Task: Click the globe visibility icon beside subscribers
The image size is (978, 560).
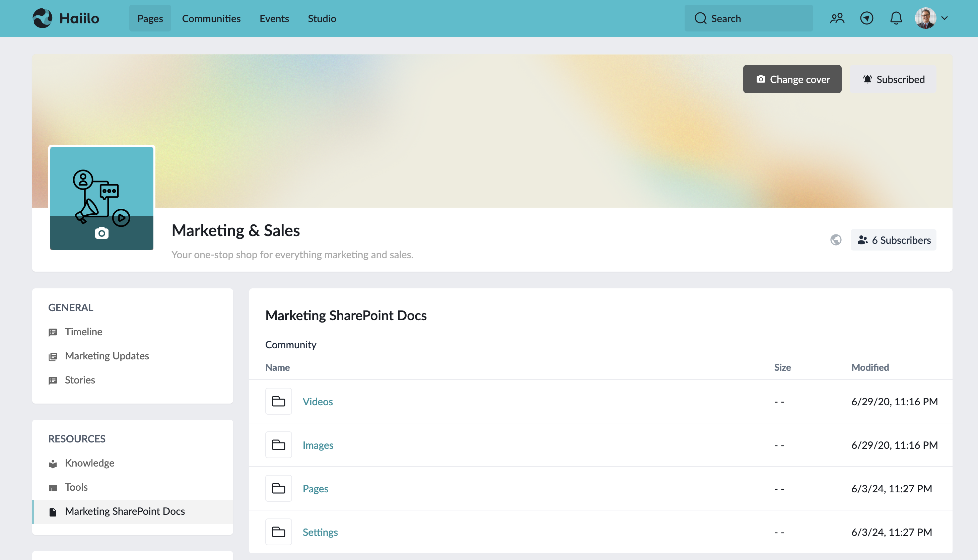Action: tap(836, 239)
